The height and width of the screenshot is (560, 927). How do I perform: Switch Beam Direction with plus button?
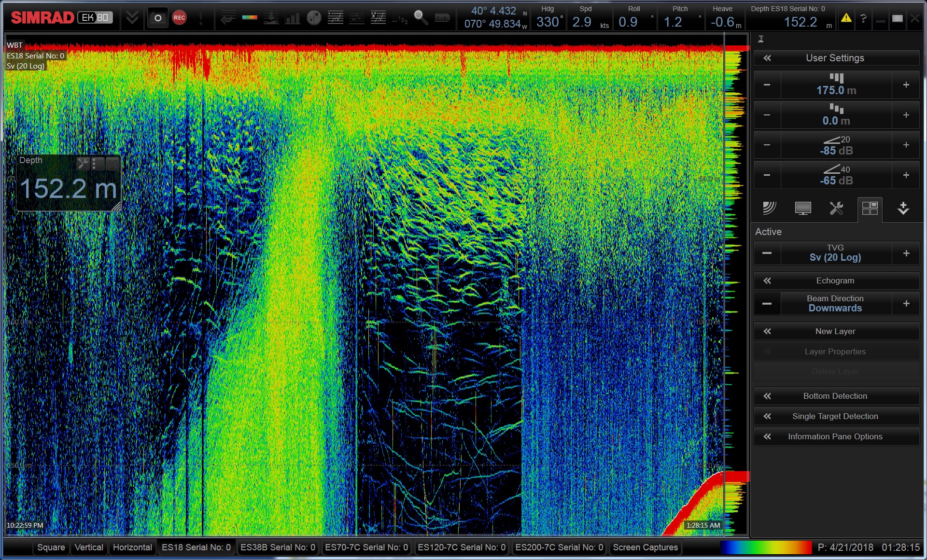click(906, 304)
